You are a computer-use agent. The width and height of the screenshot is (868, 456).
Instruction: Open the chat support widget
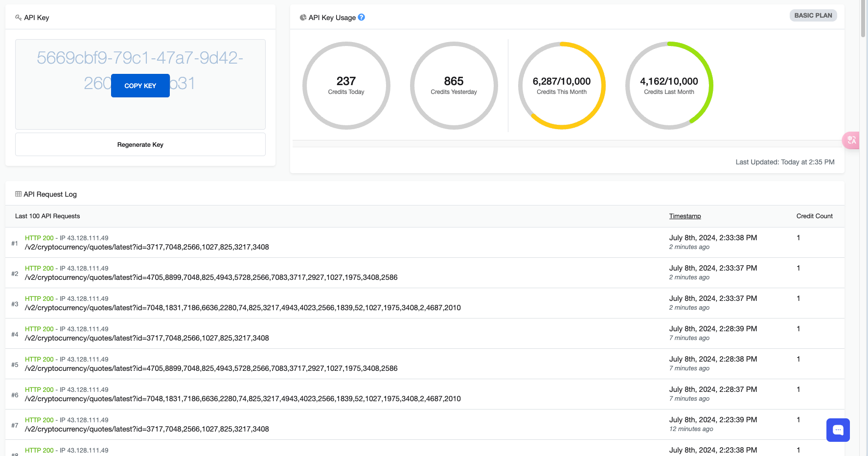[838, 430]
